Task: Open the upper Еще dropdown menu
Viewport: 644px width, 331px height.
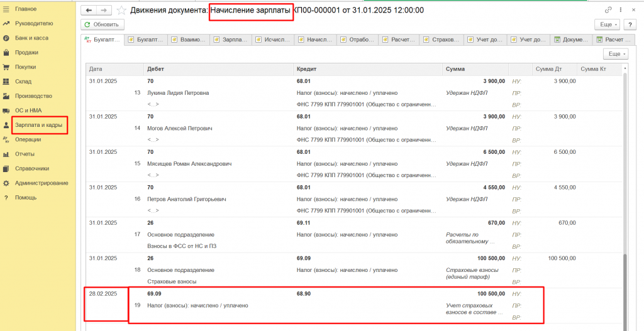Action: (x=608, y=24)
